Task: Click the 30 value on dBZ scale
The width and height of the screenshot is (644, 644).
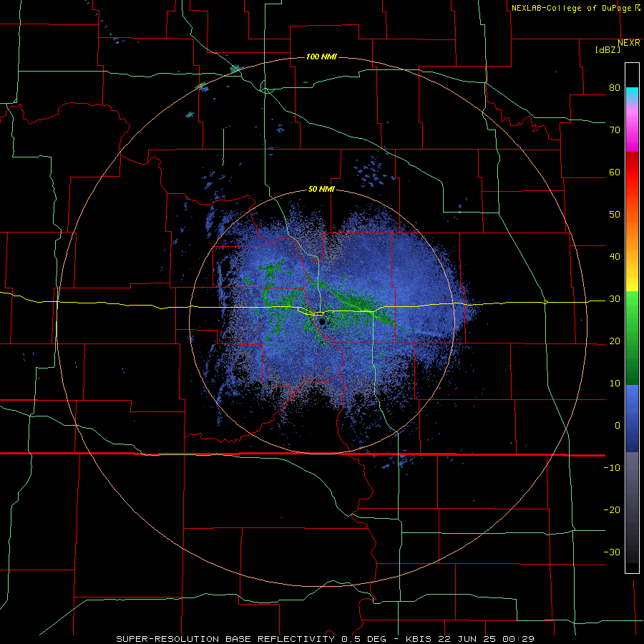Action: click(x=615, y=299)
